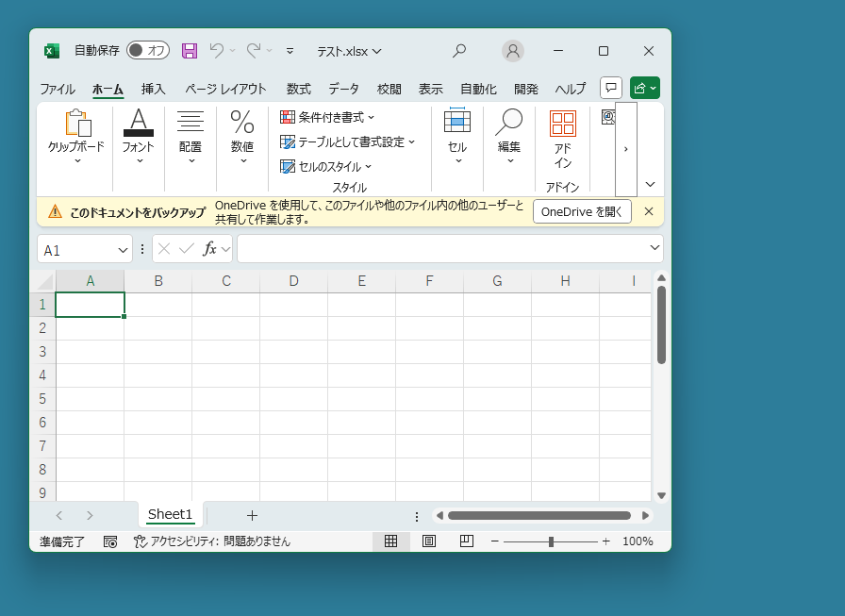Open the comments speech bubble icon
Screen dimensions: 845x616
[x=611, y=88]
